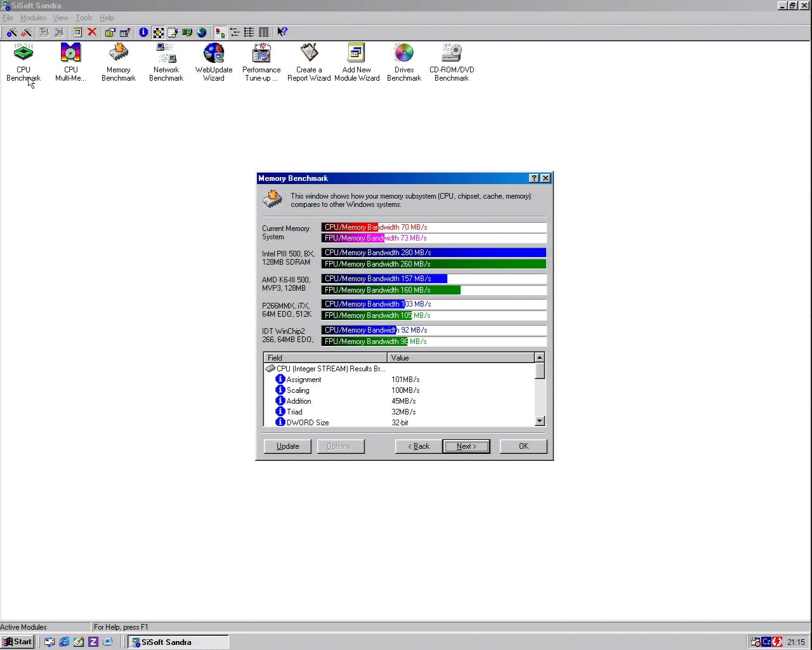The width and height of the screenshot is (812, 650).
Task: Select the Network Benchmark module icon
Action: coord(166,62)
